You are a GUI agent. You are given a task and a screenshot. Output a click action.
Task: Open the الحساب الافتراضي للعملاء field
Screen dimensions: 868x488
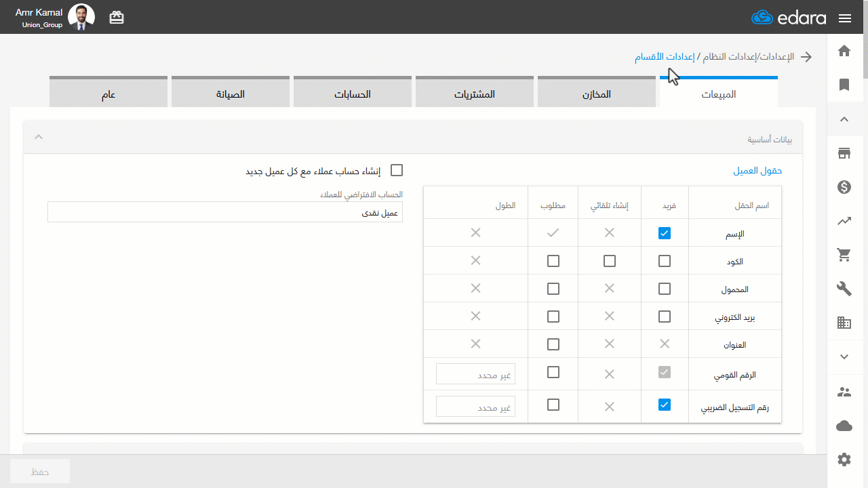pyautogui.click(x=225, y=211)
